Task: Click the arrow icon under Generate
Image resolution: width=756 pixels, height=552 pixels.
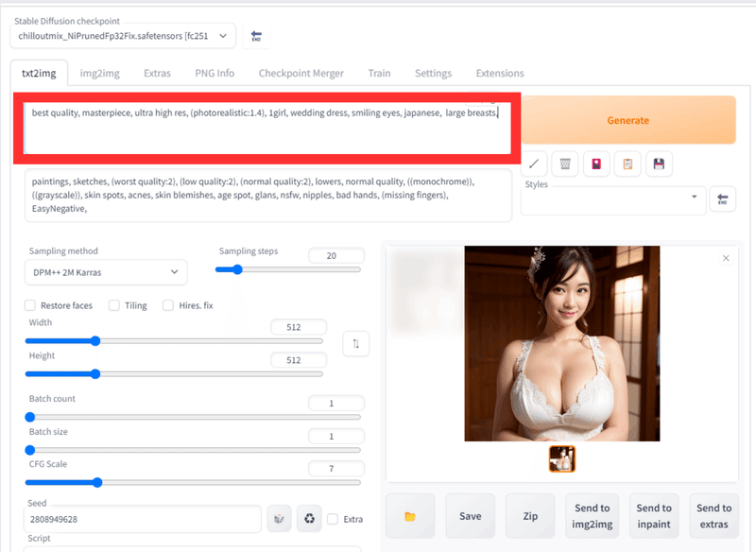Action: (534, 164)
